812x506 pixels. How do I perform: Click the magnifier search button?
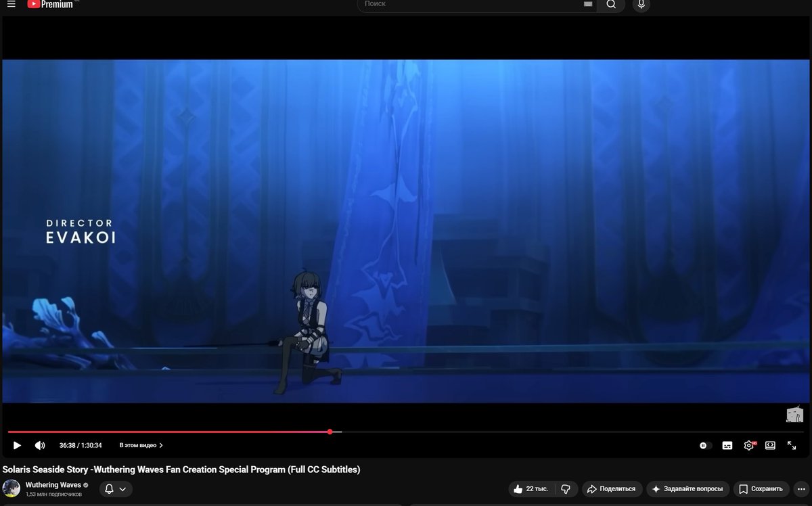[611, 4]
